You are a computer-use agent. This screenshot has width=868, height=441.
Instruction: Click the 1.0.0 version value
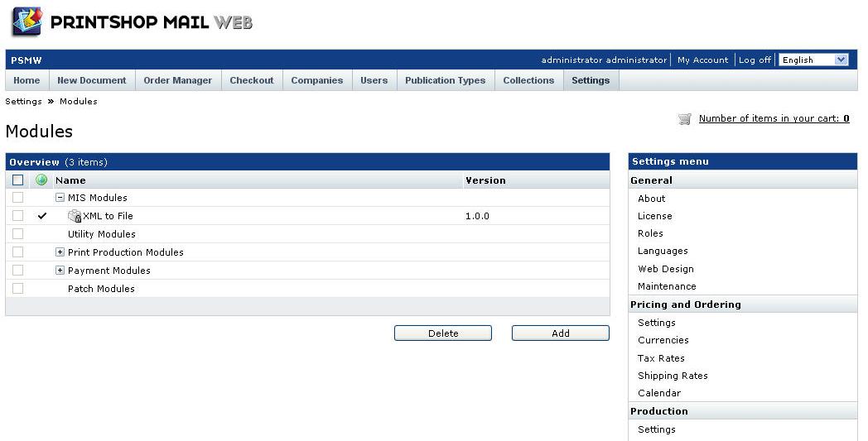click(x=477, y=216)
